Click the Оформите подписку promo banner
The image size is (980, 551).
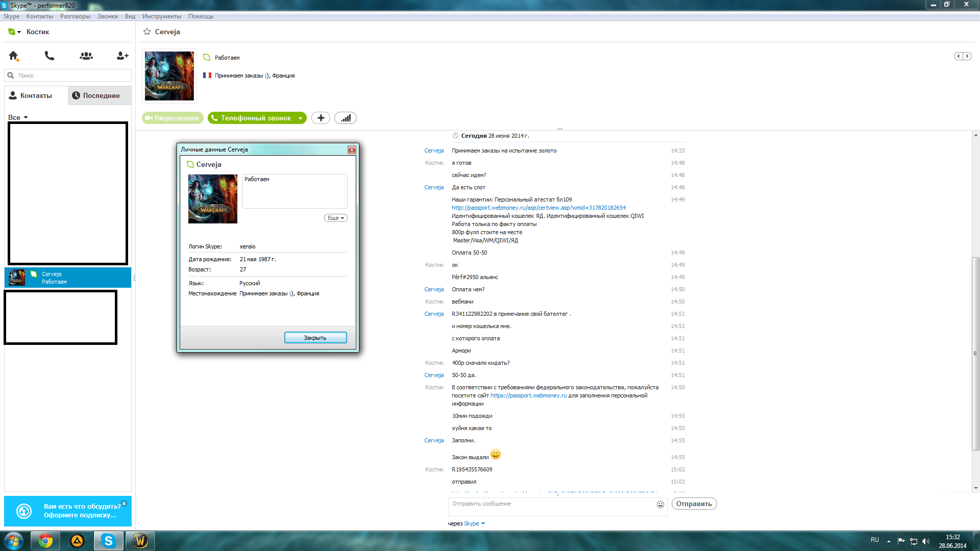(68, 511)
